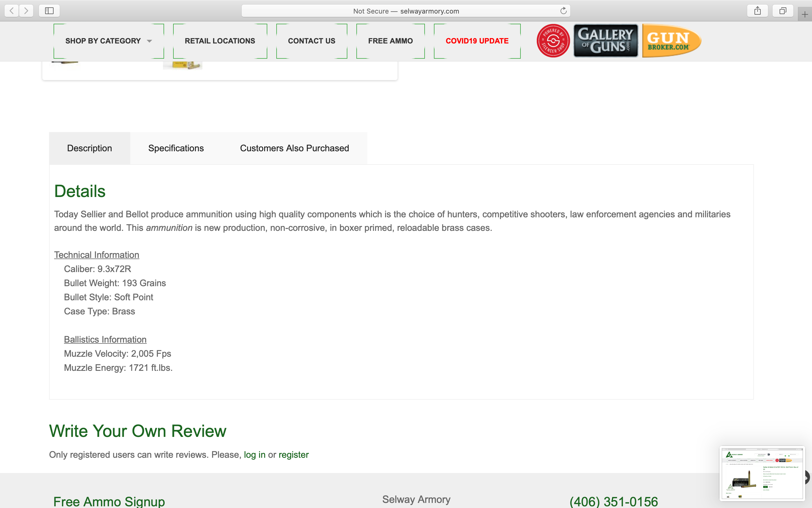Select the yellow ammo box product thumbnail
This screenshot has width=812, height=508.
click(x=182, y=65)
